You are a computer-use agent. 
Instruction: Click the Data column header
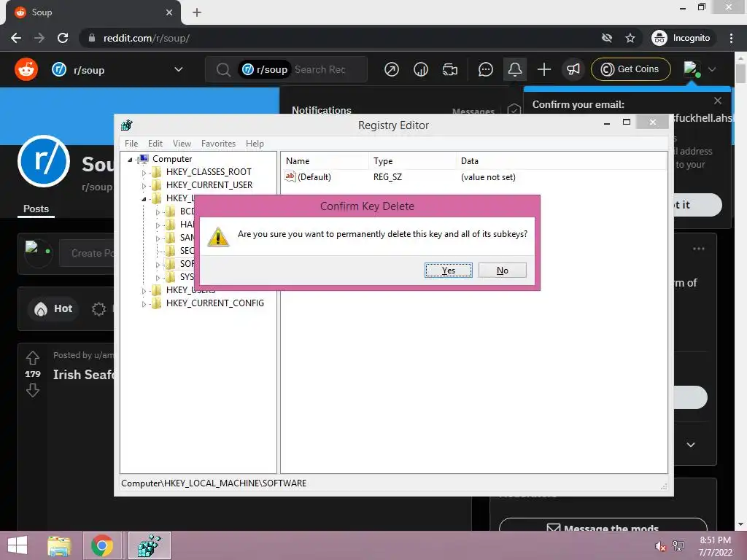[561, 161]
